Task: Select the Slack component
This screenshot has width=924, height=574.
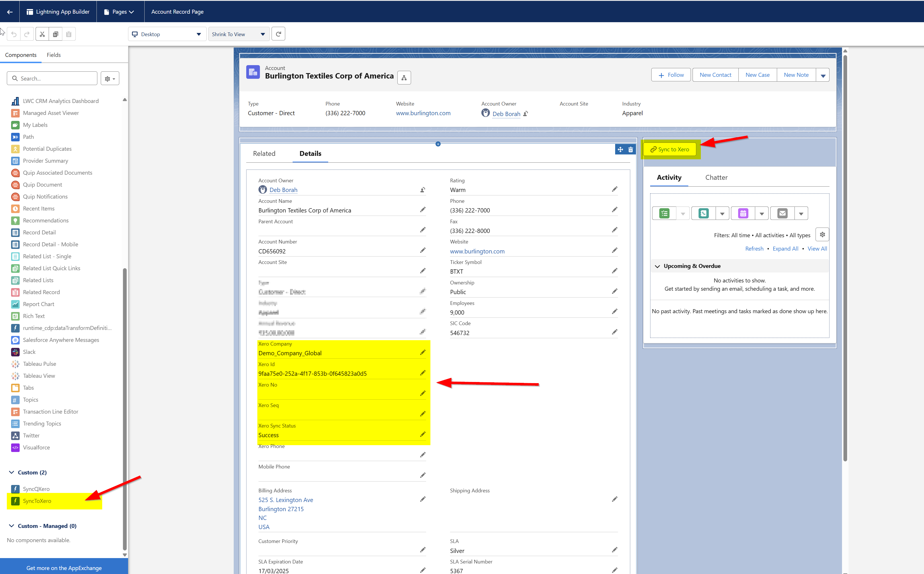Action: (x=29, y=352)
